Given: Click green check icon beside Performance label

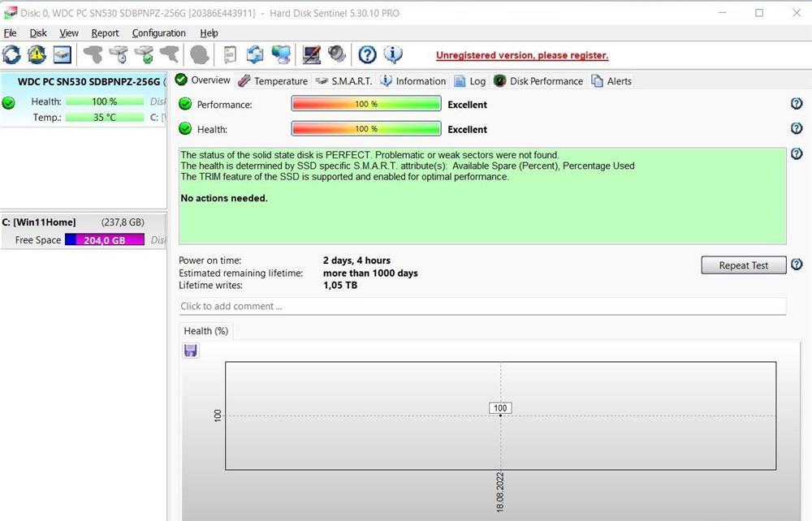Looking at the screenshot, I should [185, 104].
